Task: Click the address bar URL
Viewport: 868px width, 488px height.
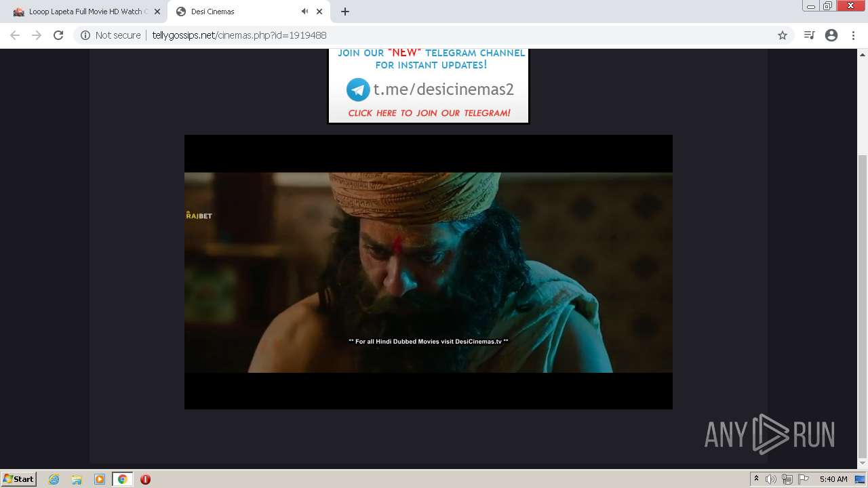Action: [239, 35]
